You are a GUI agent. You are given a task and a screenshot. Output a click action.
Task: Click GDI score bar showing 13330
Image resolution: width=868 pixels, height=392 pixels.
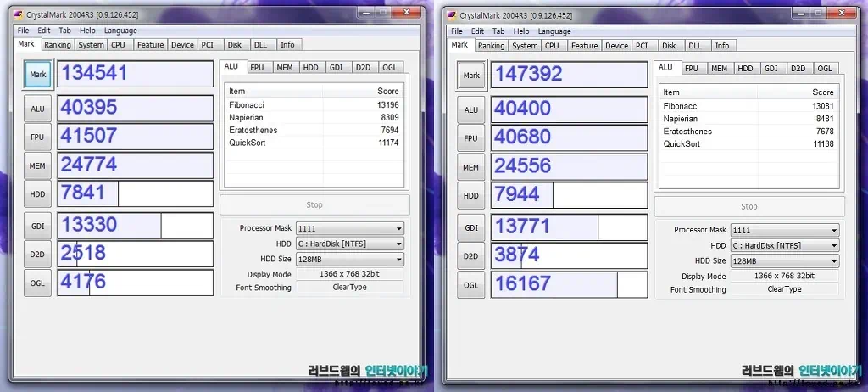point(135,226)
